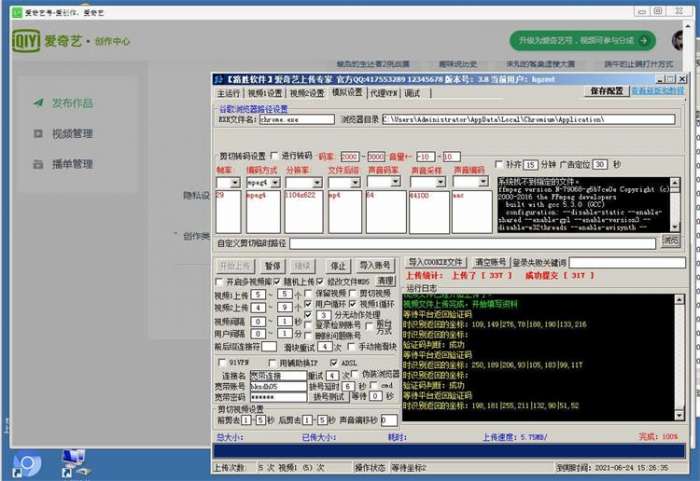Image resolution: width=700 pixels, height=481 pixels.
Task: Click the 宽带账号 input field
Action: pos(278,386)
